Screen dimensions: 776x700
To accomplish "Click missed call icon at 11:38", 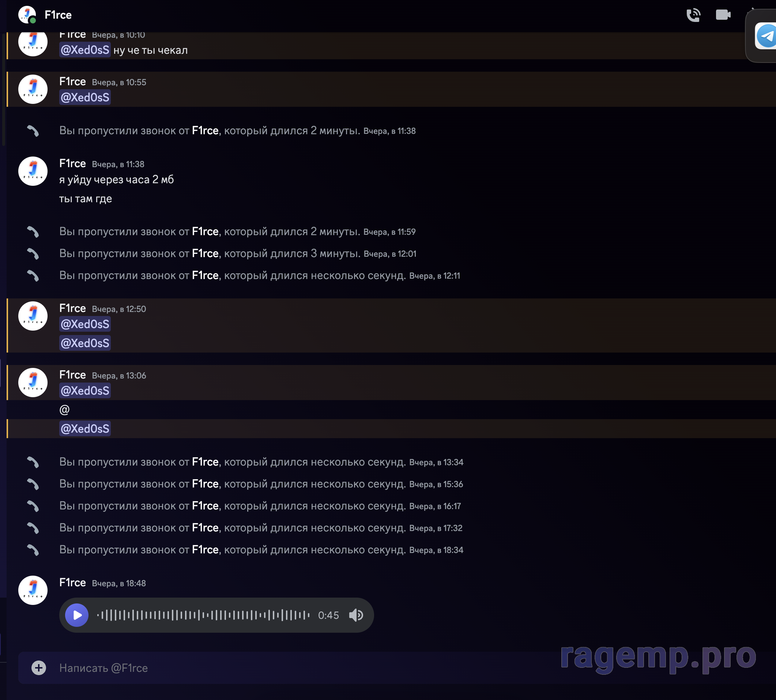I will (x=33, y=131).
